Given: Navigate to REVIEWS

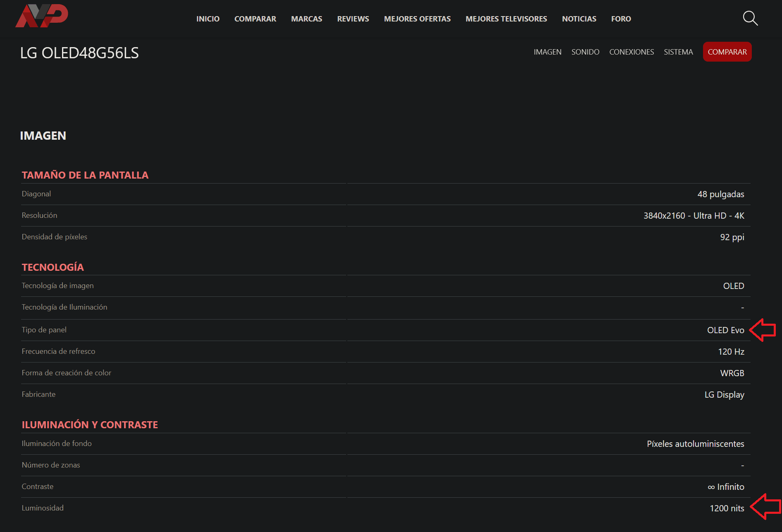Looking at the screenshot, I should click(x=353, y=19).
